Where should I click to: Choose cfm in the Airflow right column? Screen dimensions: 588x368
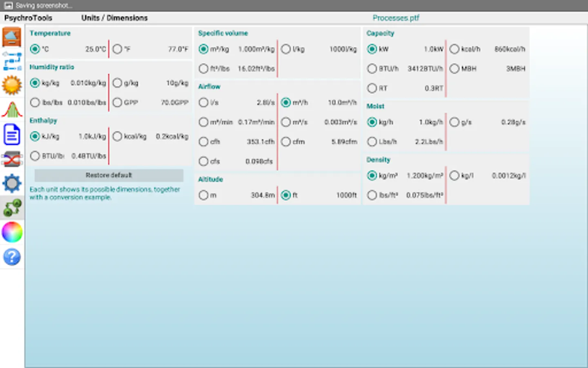pyautogui.click(x=286, y=142)
